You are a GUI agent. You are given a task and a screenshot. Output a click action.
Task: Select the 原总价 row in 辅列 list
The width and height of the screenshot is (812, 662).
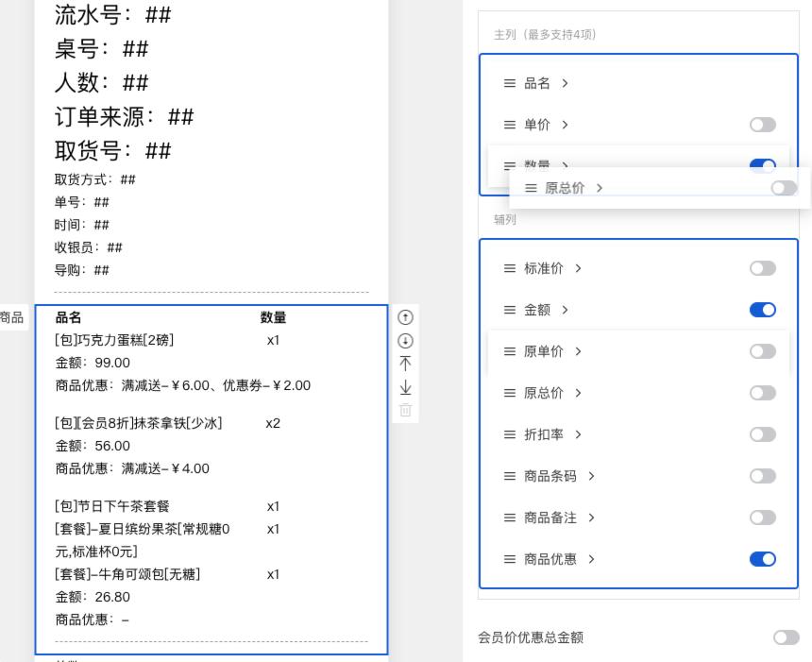click(x=543, y=393)
